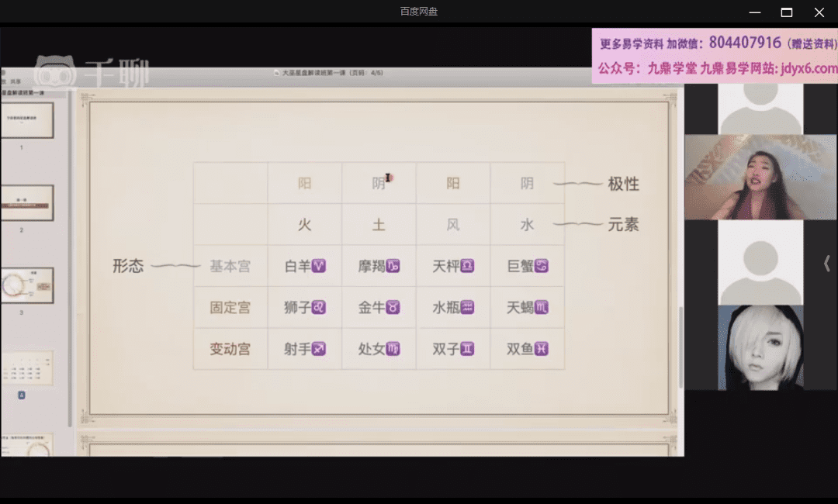The width and height of the screenshot is (838, 504).
Task: Click the Leo symbol next to 狮子
Action: point(318,308)
